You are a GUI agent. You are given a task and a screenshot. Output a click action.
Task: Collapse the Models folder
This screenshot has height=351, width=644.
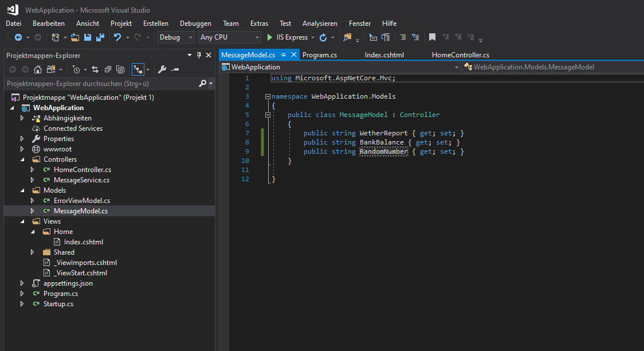(22, 190)
